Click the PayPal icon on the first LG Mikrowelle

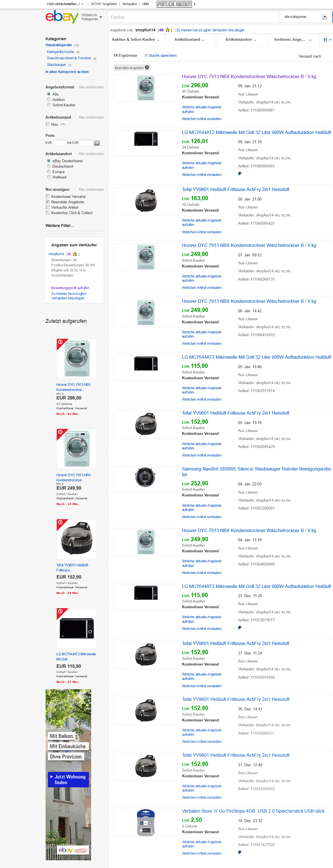tap(240, 174)
